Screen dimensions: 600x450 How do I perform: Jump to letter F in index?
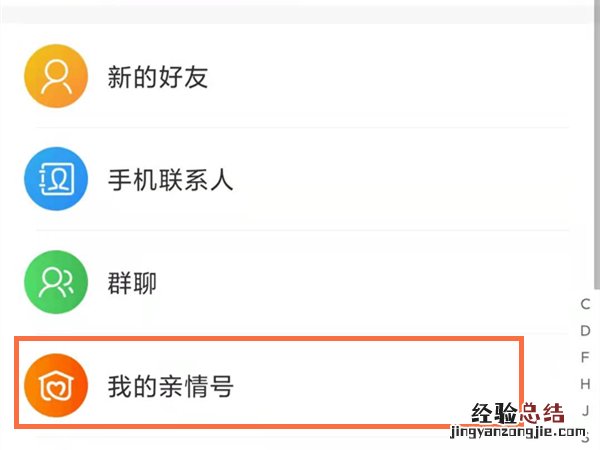[x=586, y=357]
